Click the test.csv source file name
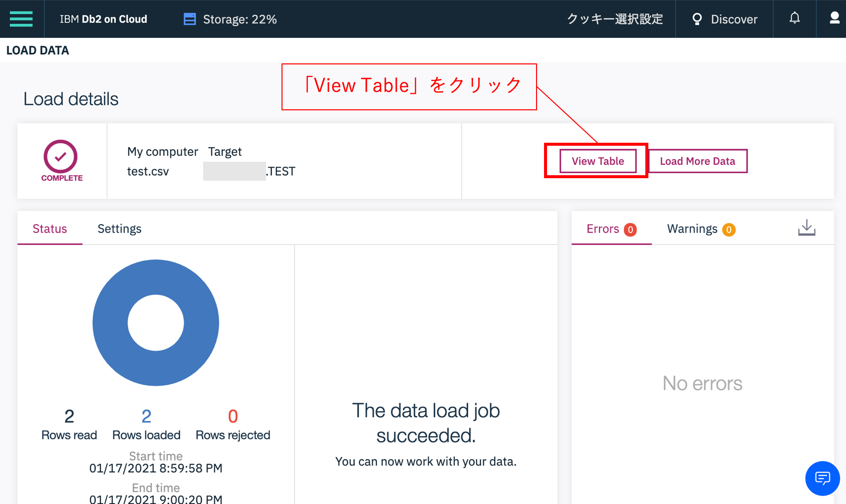 coord(147,171)
